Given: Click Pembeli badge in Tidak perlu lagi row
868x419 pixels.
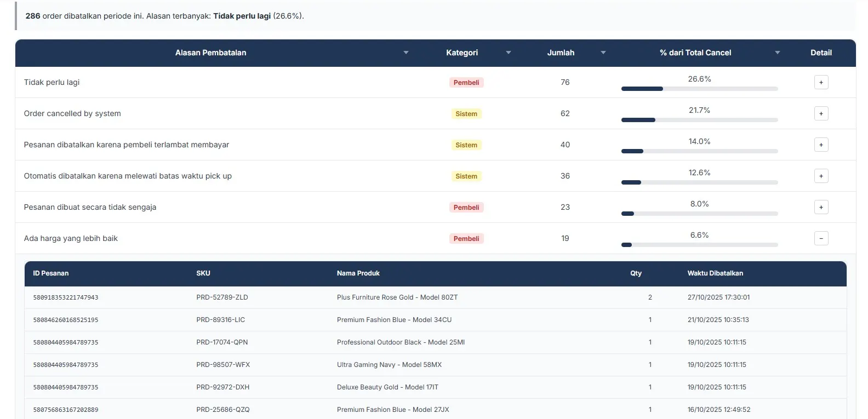Looking at the screenshot, I should tap(466, 83).
